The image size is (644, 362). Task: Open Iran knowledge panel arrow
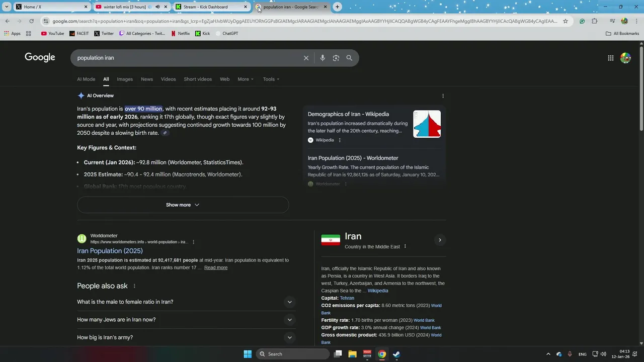(440, 240)
